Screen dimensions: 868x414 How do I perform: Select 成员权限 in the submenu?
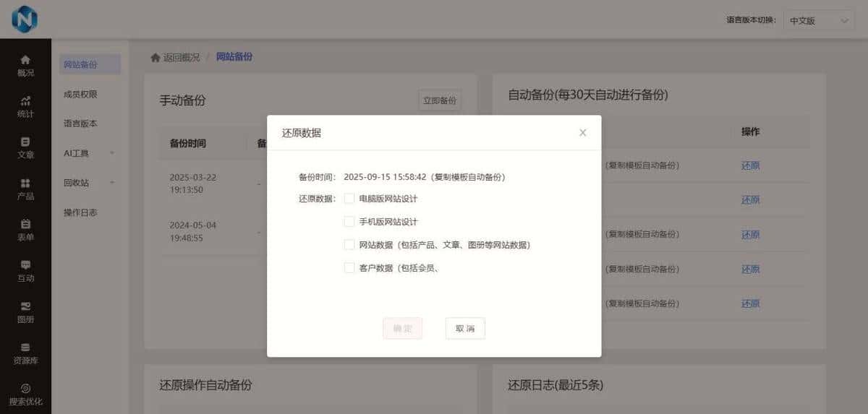tap(80, 94)
